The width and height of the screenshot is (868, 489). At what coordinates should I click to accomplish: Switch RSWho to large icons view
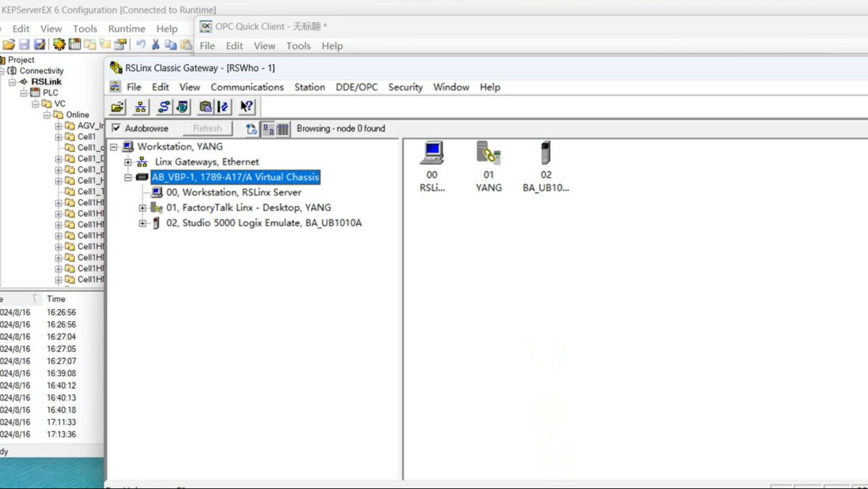[x=268, y=129]
